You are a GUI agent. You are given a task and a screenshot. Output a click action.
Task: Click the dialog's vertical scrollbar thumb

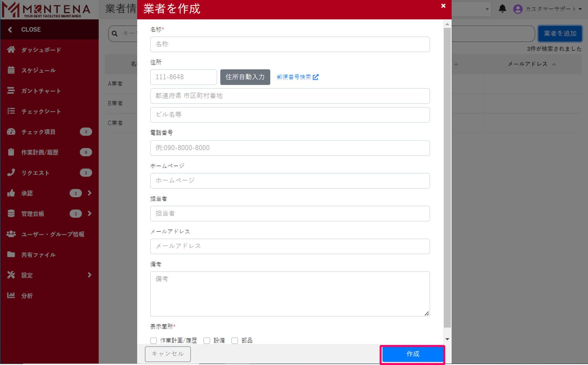(447, 177)
